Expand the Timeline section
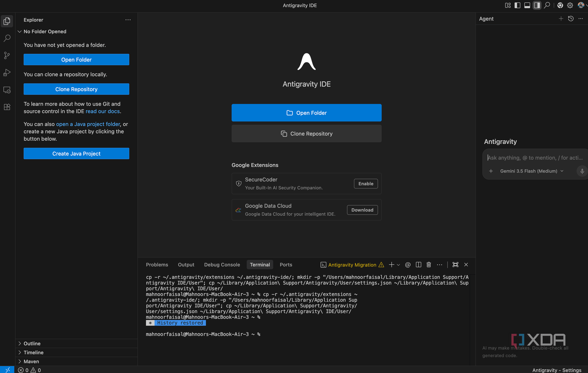Image resolution: width=588 pixels, height=373 pixels. 76,352
